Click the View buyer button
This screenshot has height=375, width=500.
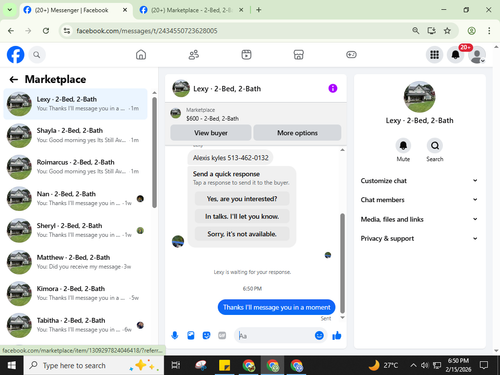click(x=211, y=133)
